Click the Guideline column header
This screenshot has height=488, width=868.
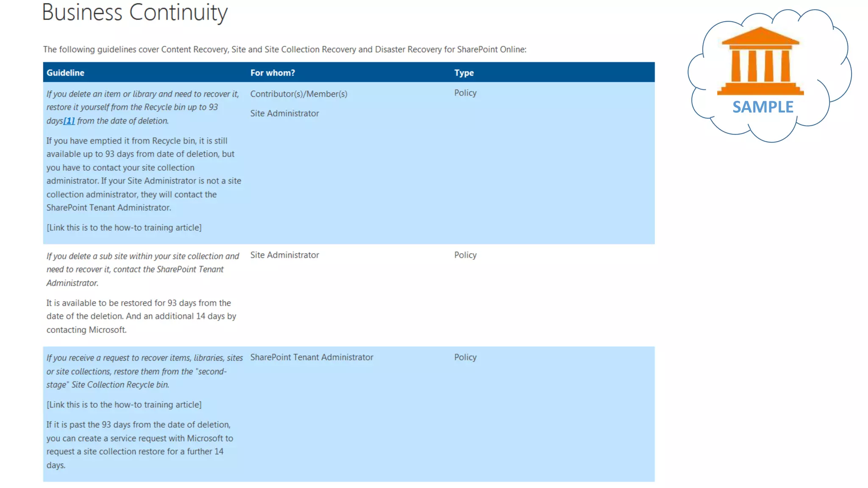pyautogui.click(x=65, y=72)
